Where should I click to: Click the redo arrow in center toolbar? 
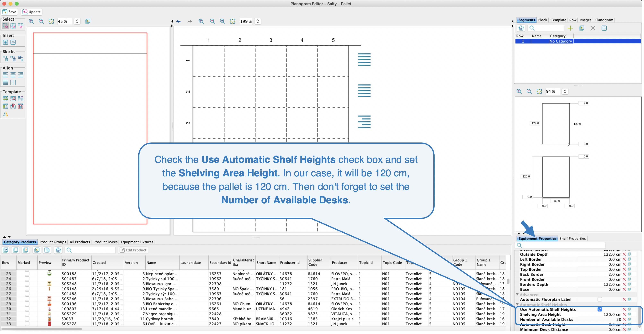coord(190,21)
